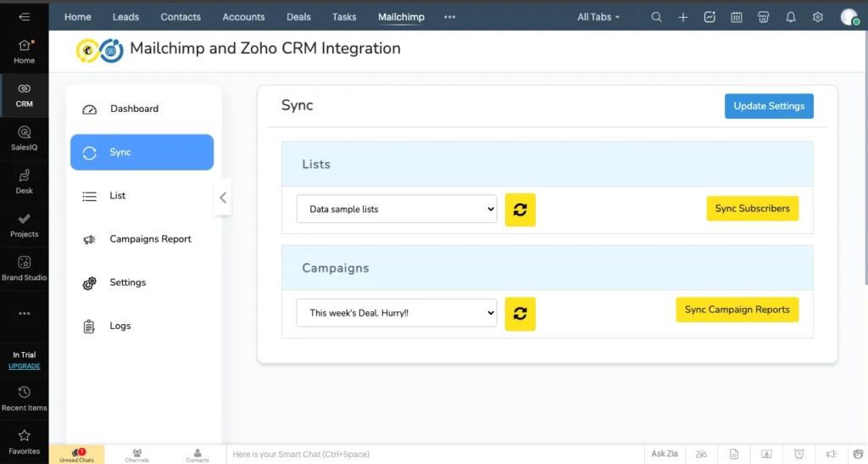Open Contacts in the bottom chat bar

[x=198, y=455]
